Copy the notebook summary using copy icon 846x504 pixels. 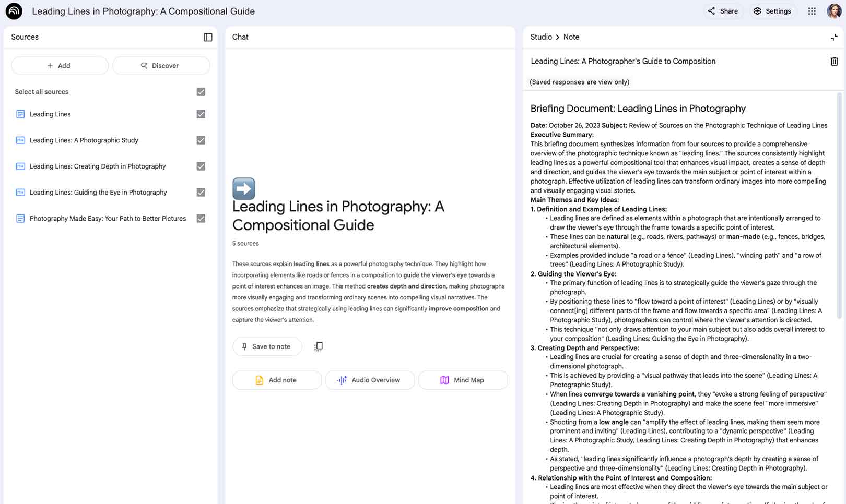319,346
